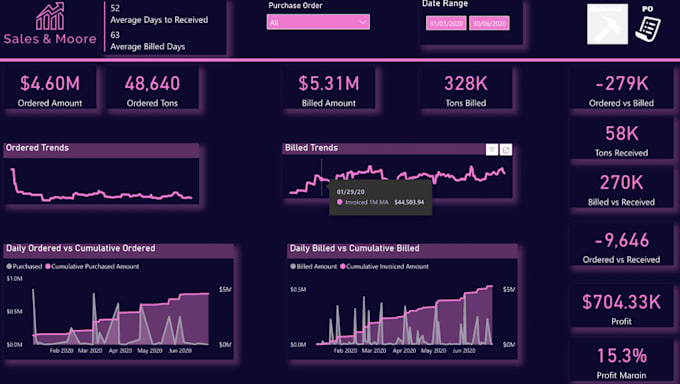Toggle the Billed Amount legend item

pos(314,266)
